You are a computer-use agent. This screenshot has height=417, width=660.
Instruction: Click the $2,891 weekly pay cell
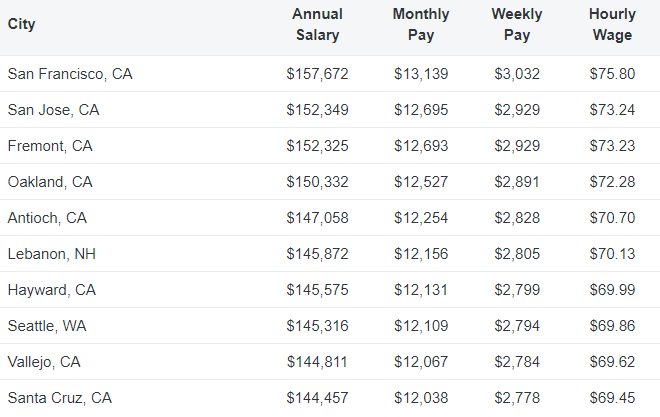(x=517, y=182)
